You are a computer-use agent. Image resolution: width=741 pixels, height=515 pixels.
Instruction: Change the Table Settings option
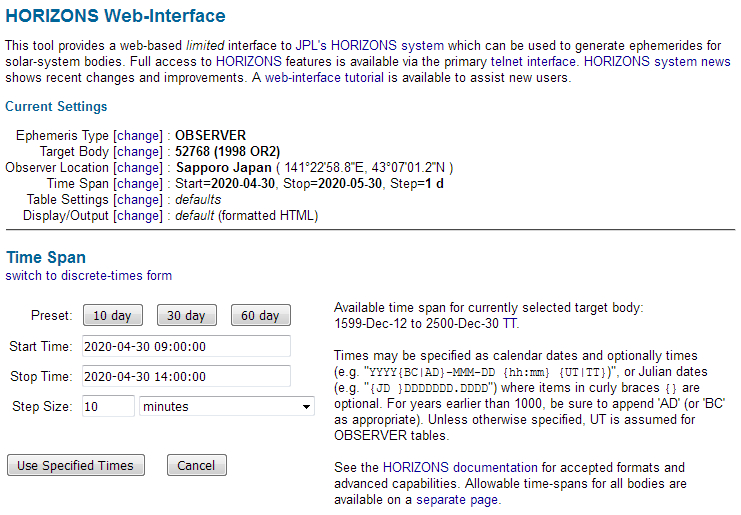138,200
